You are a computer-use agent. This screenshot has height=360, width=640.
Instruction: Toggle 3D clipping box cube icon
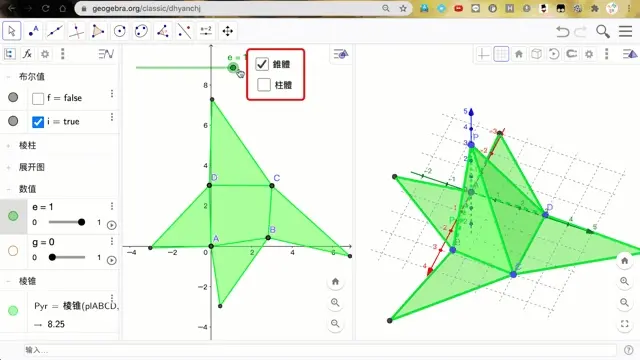pos(536,54)
